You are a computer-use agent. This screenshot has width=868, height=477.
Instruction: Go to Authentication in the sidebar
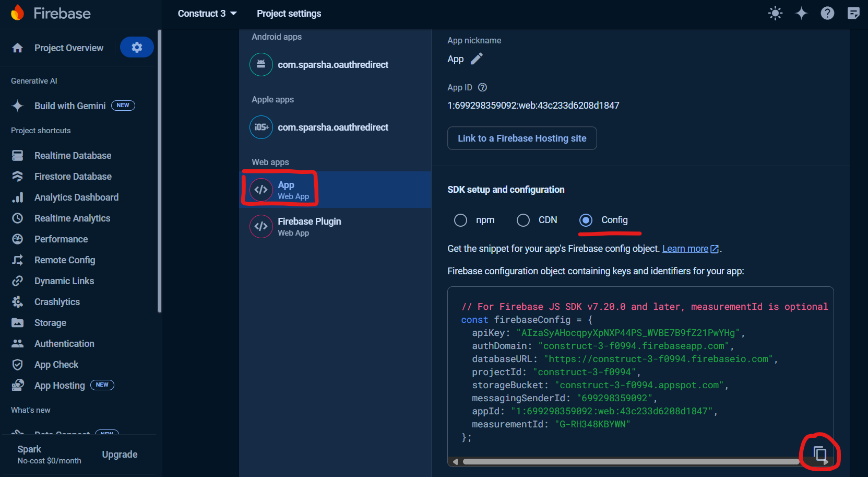tap(64, 344)
